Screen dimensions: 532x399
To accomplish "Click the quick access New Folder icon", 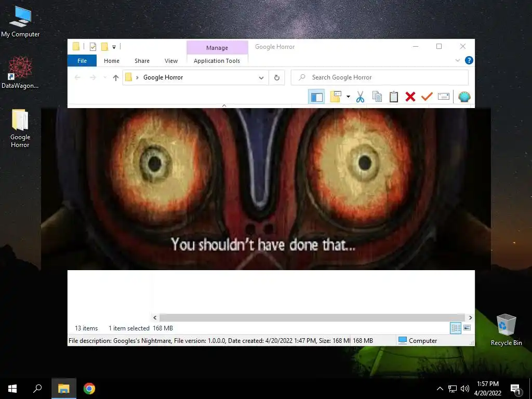I will pos(104,46).
